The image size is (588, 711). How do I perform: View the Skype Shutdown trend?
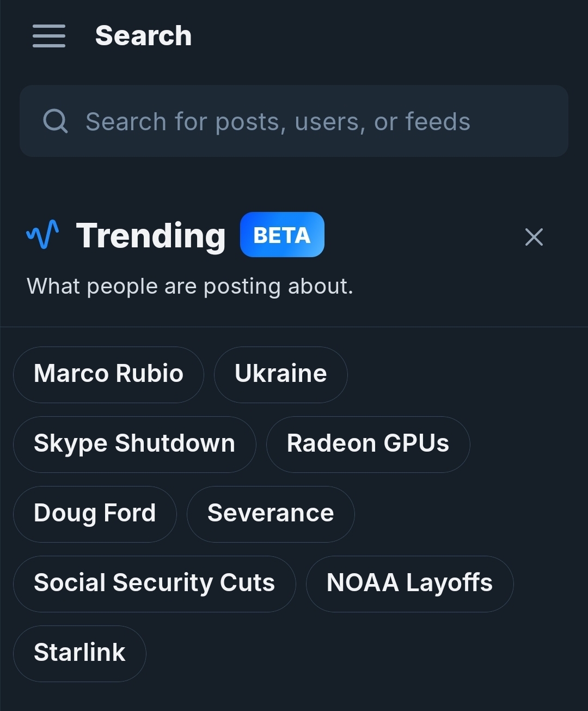tap(134, 444)
